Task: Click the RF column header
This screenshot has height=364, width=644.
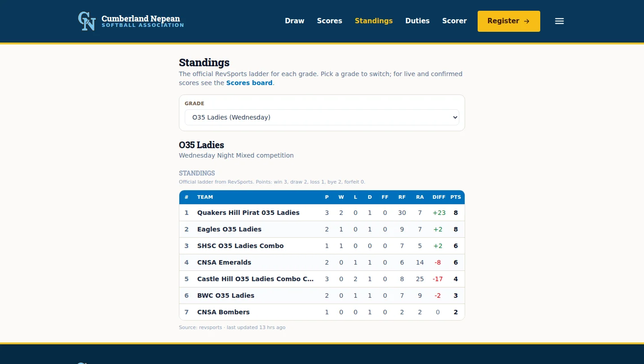Action: point(402,197)
